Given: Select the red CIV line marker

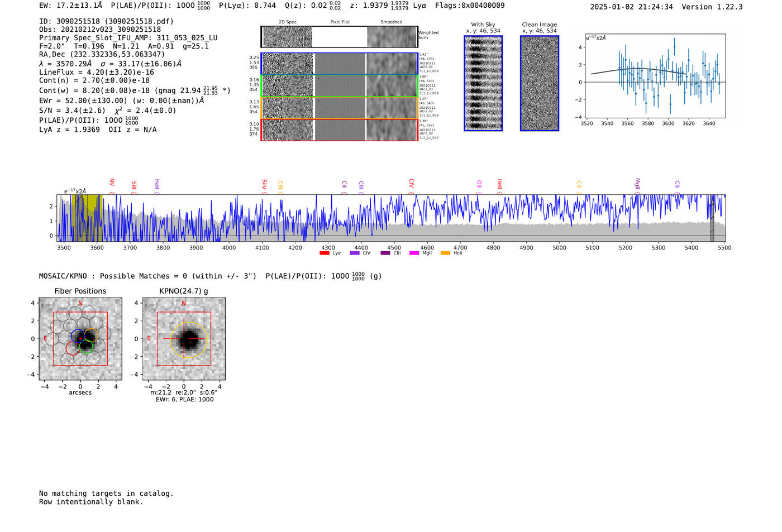Looking at the screenshot, I should click(x=412, y=186).
